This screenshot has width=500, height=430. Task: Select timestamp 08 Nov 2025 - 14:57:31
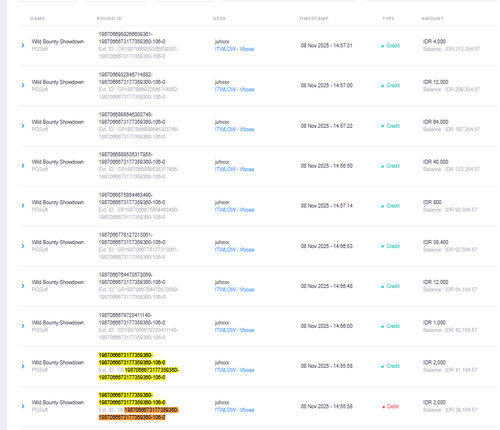tap(327, 45)
